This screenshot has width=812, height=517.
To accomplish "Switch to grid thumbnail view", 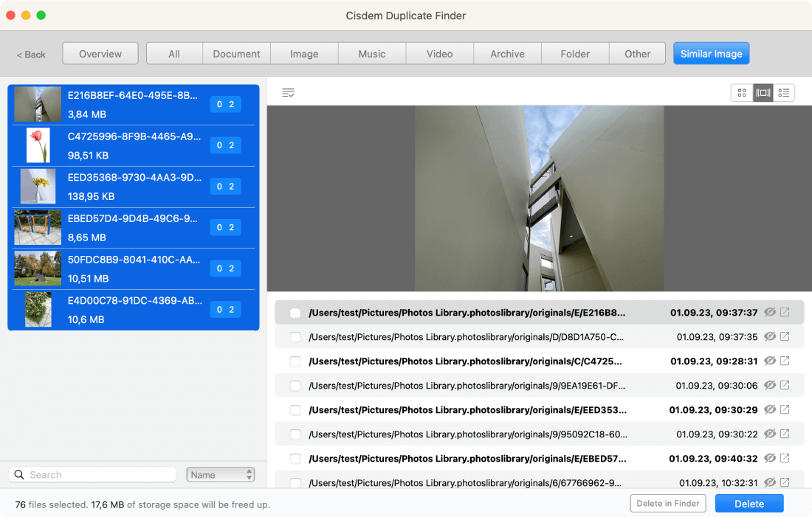I will tap(742, 93).
